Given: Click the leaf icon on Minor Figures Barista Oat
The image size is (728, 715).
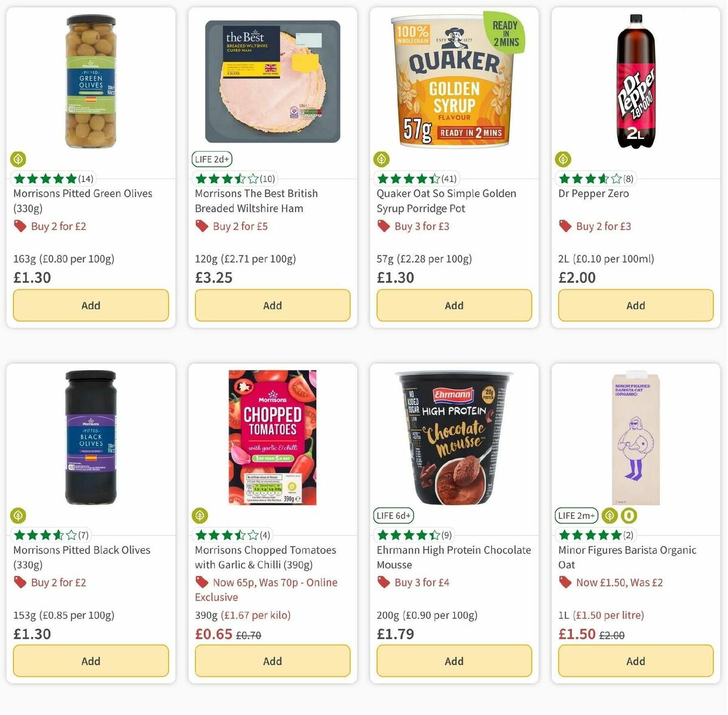Looking at the screenshot, I should 609,515.
